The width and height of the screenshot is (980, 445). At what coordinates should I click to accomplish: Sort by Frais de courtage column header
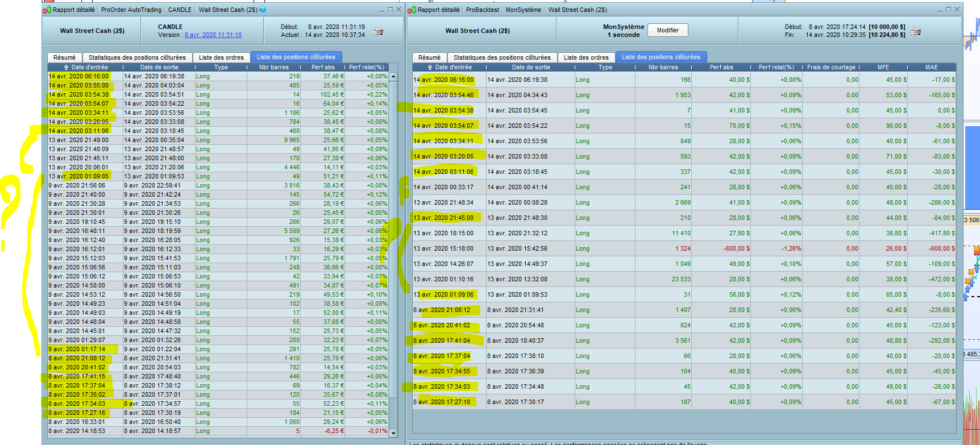[830, 67]
